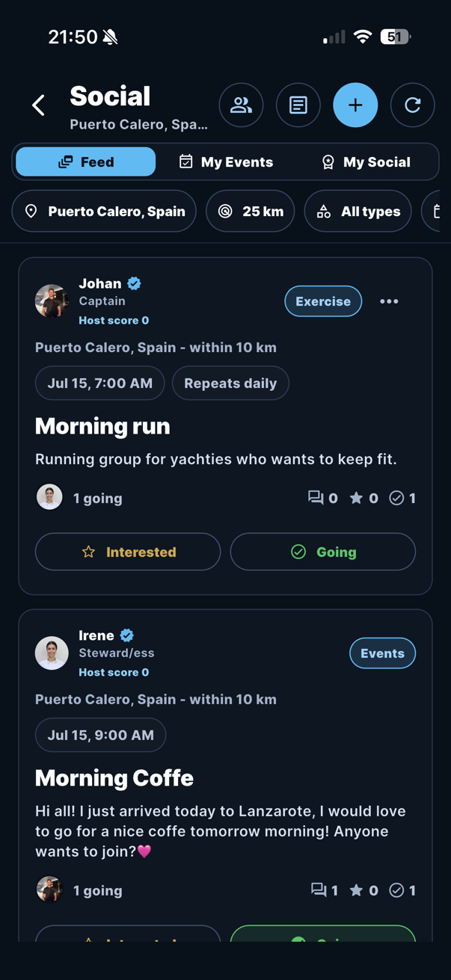
Task: Switch to My Events tab
Action: pos(226,162)
